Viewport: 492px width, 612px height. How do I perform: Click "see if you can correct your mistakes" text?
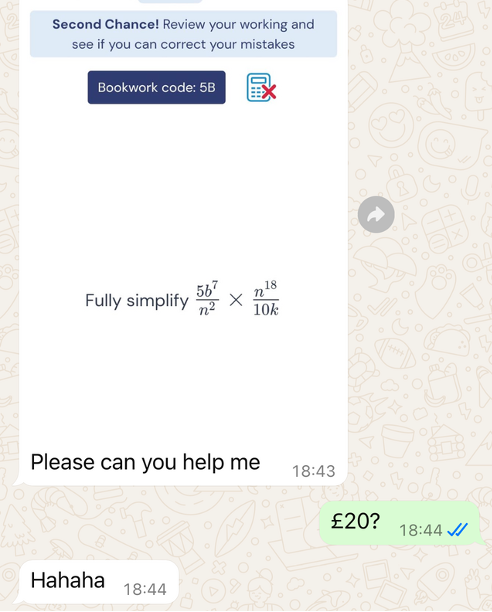183,44
